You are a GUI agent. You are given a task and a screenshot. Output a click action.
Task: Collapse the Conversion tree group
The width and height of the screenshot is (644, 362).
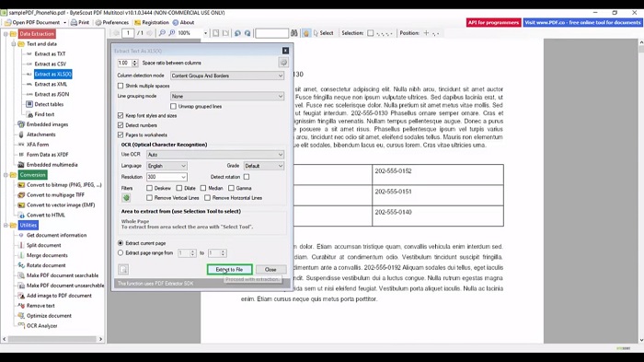click(x=6, y=175)
